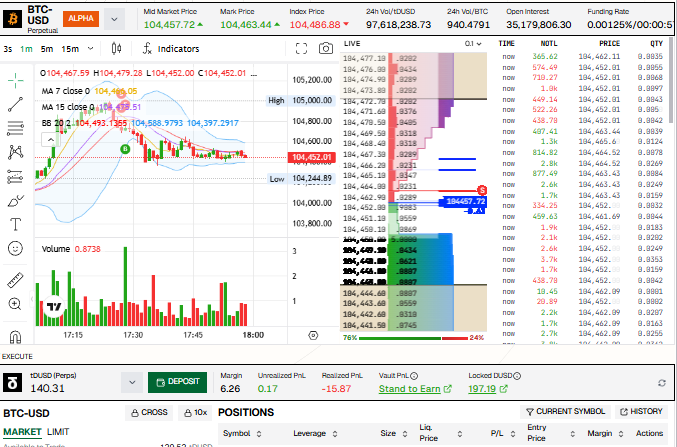
Task: Click the BB 20 2 indicator legend
Action: (140, 123)
